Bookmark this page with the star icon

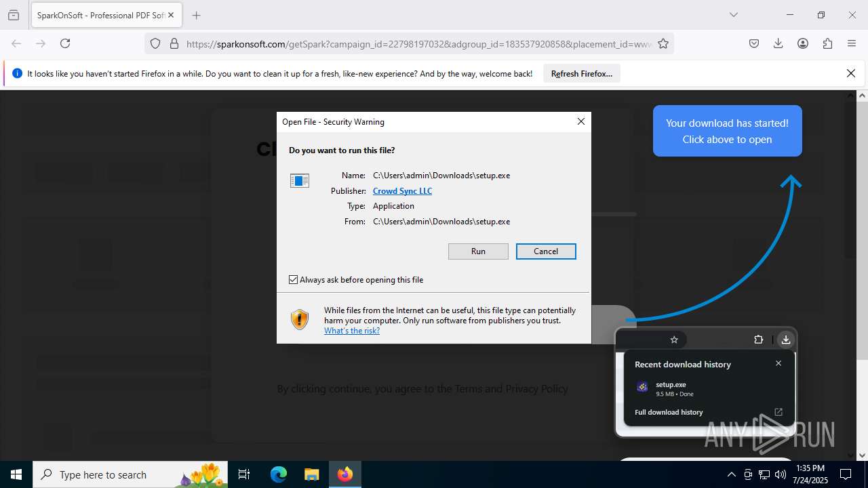663,43
